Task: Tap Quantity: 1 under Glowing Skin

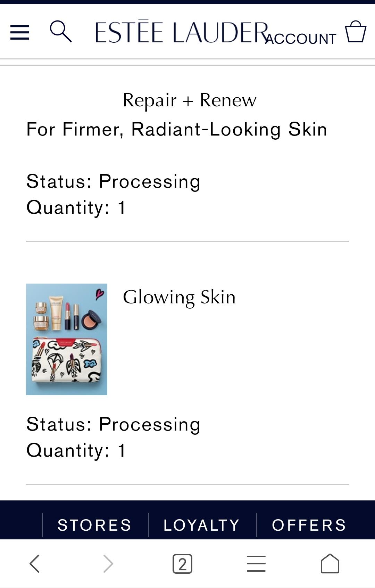Action: pos(76,450)
